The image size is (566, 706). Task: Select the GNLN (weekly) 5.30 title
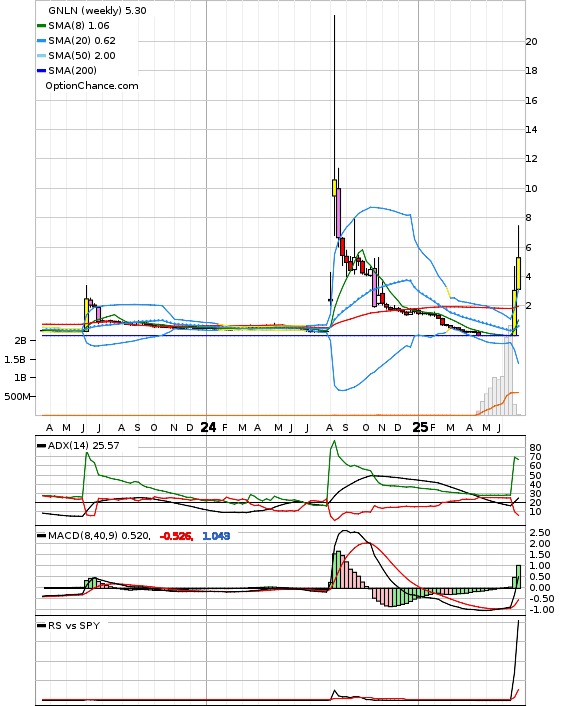97,10
